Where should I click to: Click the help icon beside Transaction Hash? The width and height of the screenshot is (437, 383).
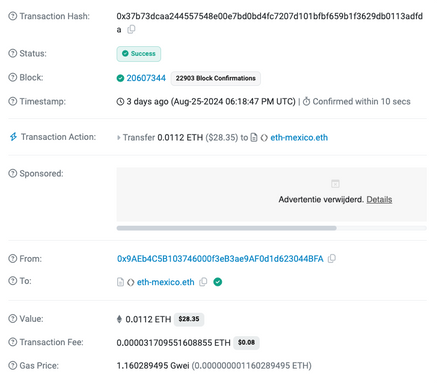tap(12, 16)
